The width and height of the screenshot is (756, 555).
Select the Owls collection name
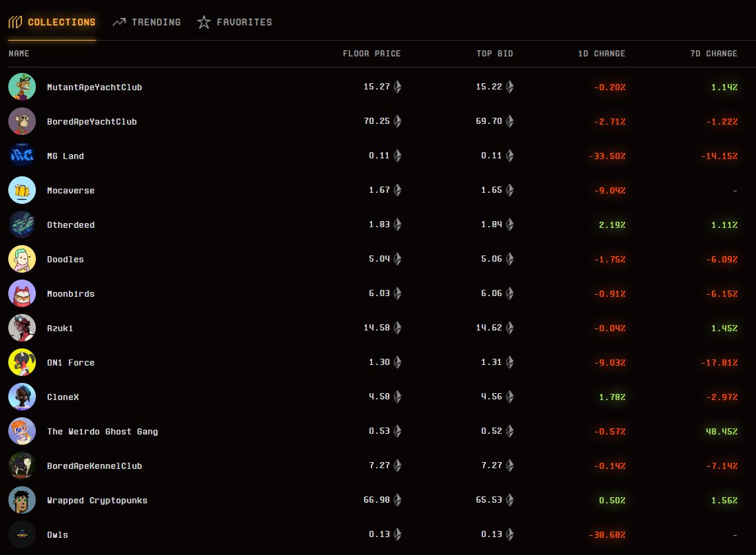[57, 535]
